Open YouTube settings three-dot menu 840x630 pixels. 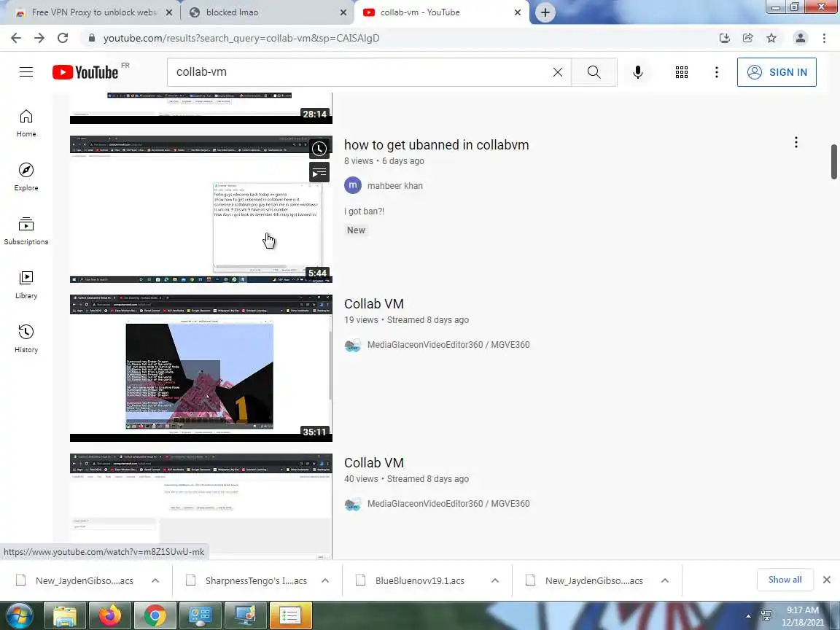[716, 71]
